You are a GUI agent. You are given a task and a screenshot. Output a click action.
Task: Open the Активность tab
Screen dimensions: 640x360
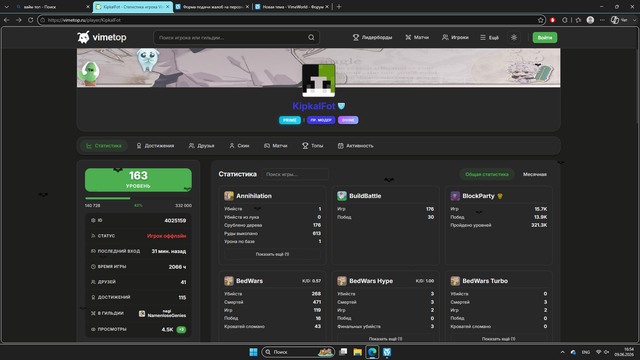pyautogui.click(x=356, y=146)
